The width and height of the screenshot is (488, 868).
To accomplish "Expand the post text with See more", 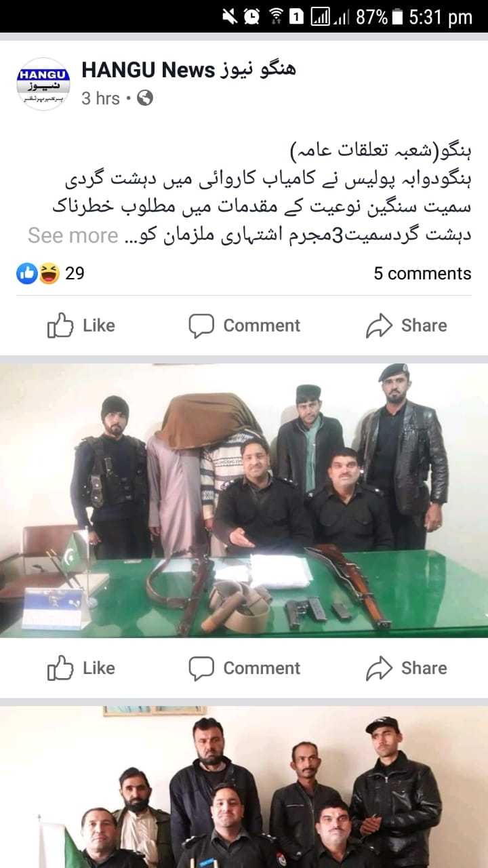I will 73,235.
